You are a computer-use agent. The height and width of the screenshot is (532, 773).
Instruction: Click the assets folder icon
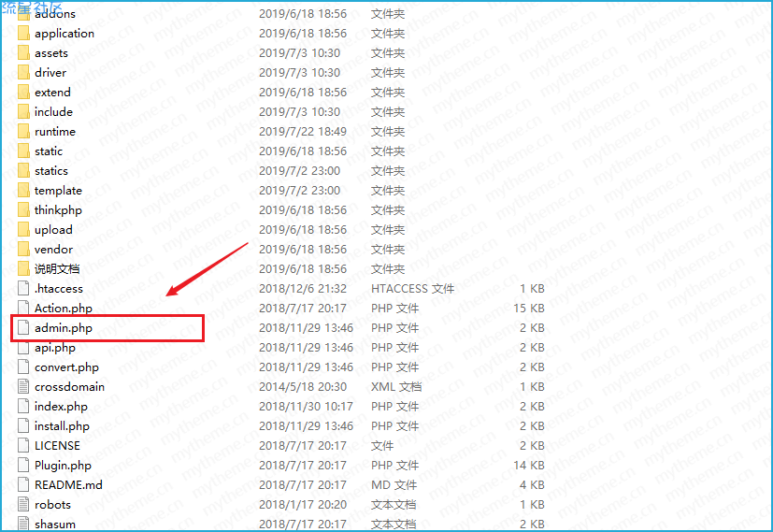[23, 52]
